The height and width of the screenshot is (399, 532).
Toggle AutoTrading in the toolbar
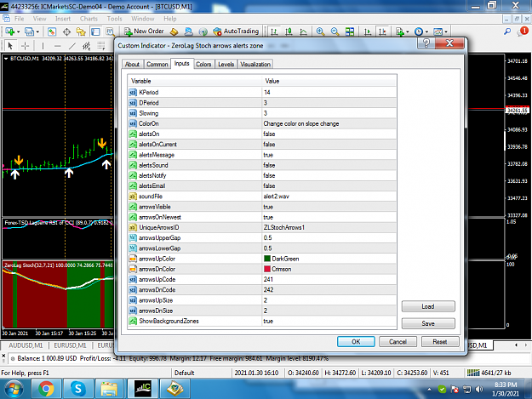pos(236,31)
